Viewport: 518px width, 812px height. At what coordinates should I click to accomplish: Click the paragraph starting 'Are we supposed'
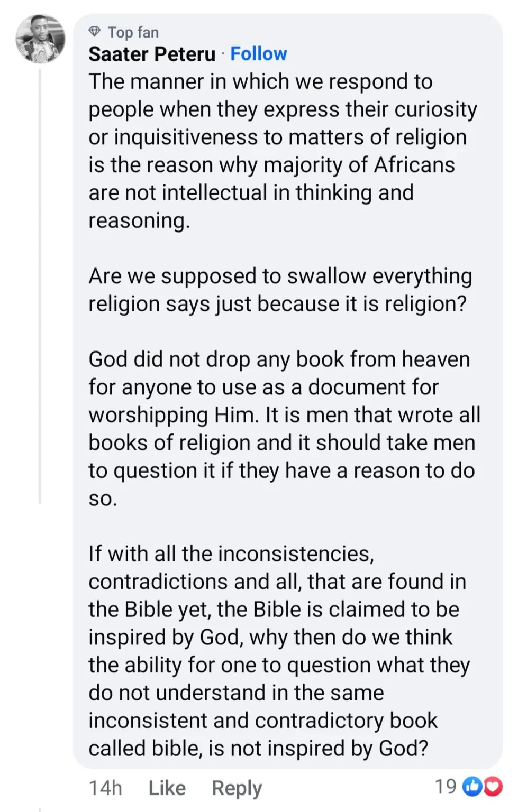[279, 290]
